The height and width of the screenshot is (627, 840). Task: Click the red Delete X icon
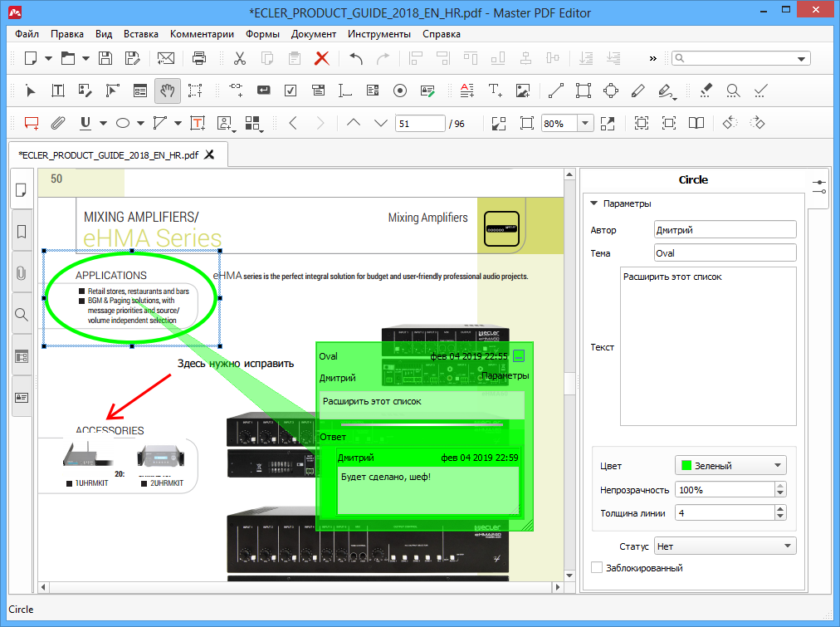coord(321,58)
